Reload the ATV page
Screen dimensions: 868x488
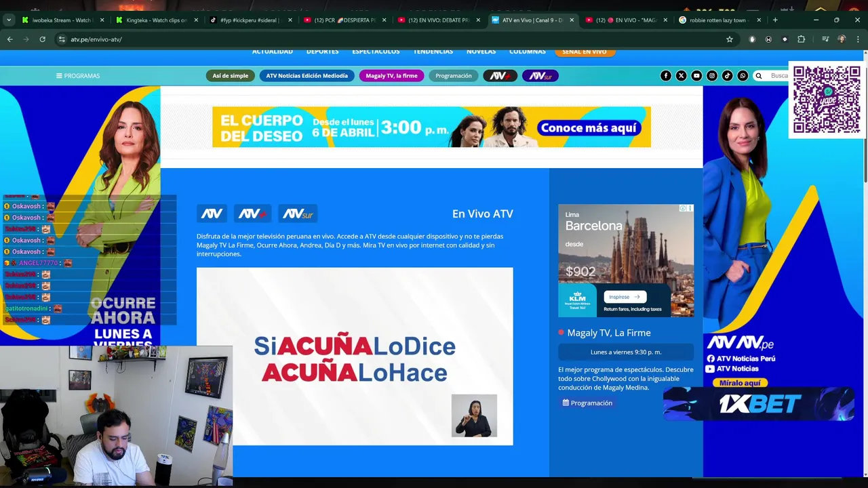click(x=42, y=39)
